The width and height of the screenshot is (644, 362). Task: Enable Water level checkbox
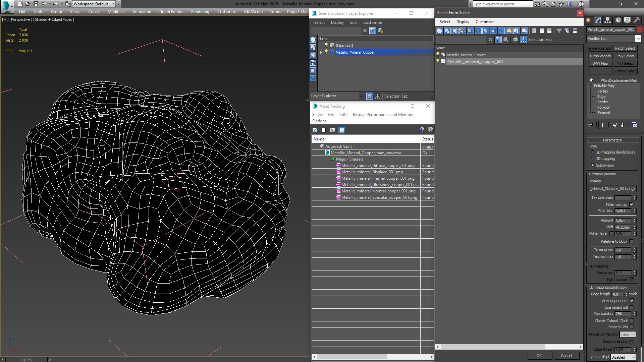(611, 234)
